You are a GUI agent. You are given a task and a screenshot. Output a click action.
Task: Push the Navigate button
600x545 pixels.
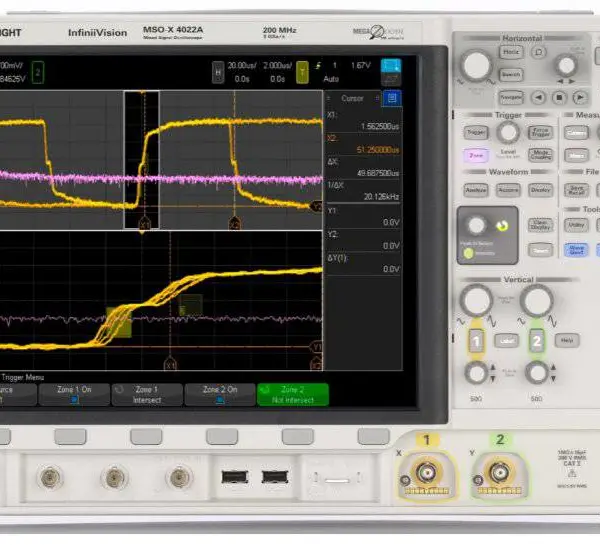511,98
